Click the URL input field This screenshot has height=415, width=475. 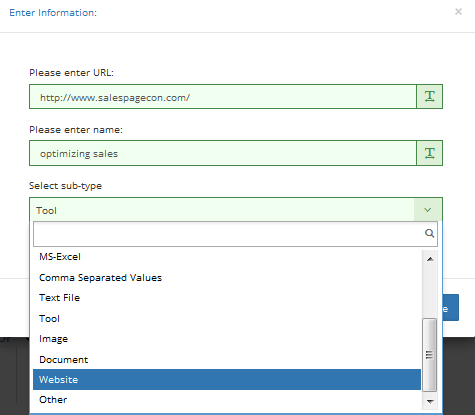coord(223,97)
